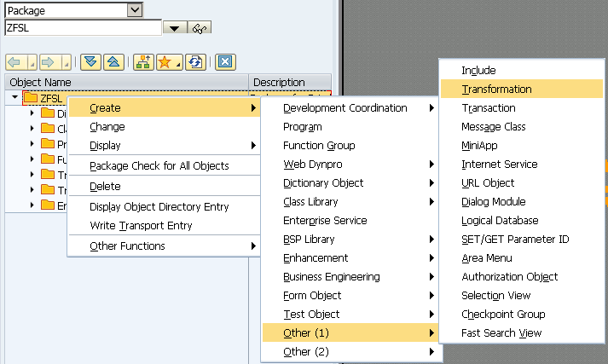Viewport: 608px width, 364px height.
Task: Click the Collapse all nodes icon
Action: [x=112, y=62]
